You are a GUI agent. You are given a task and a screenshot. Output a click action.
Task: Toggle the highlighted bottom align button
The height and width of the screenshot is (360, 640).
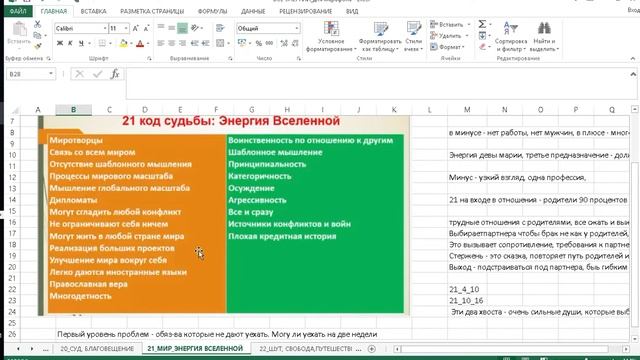pos(182,28)
